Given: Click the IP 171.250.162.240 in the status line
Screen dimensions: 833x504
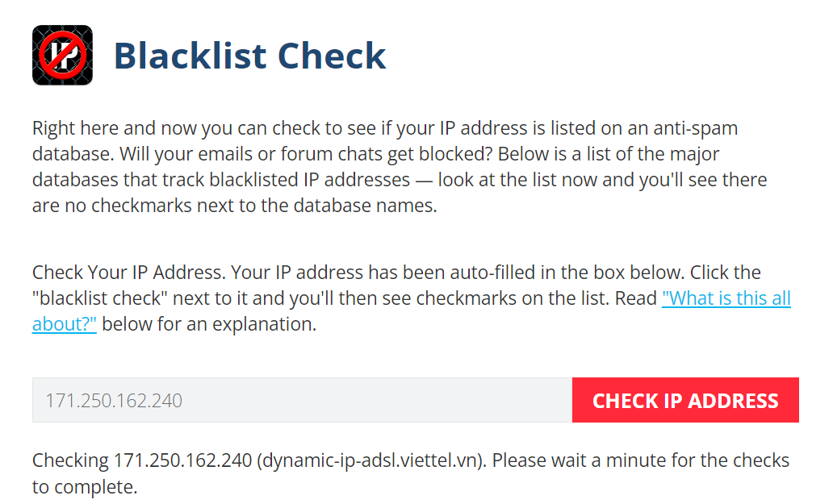Looking at the screenshot, I should pos(183,460).
